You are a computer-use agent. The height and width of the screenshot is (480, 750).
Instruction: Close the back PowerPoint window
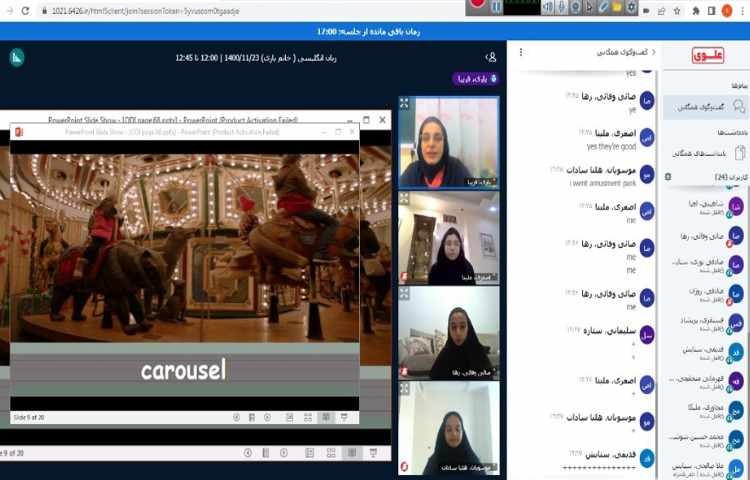382,120
